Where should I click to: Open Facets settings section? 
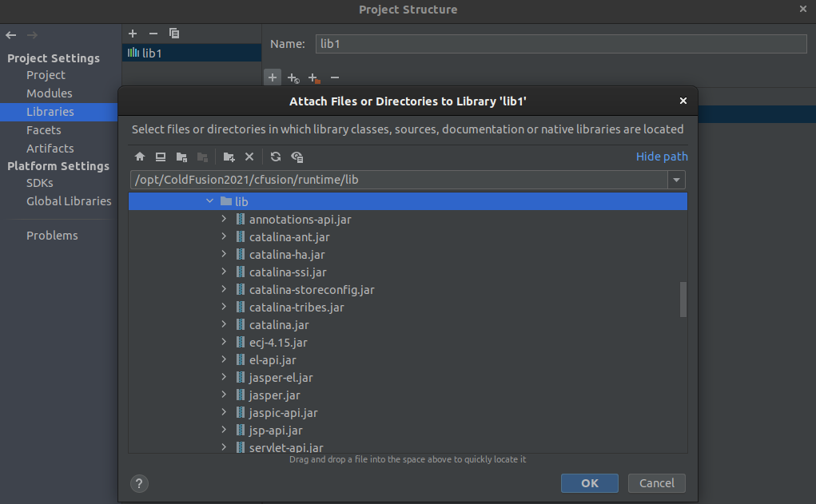pos(44,130)
